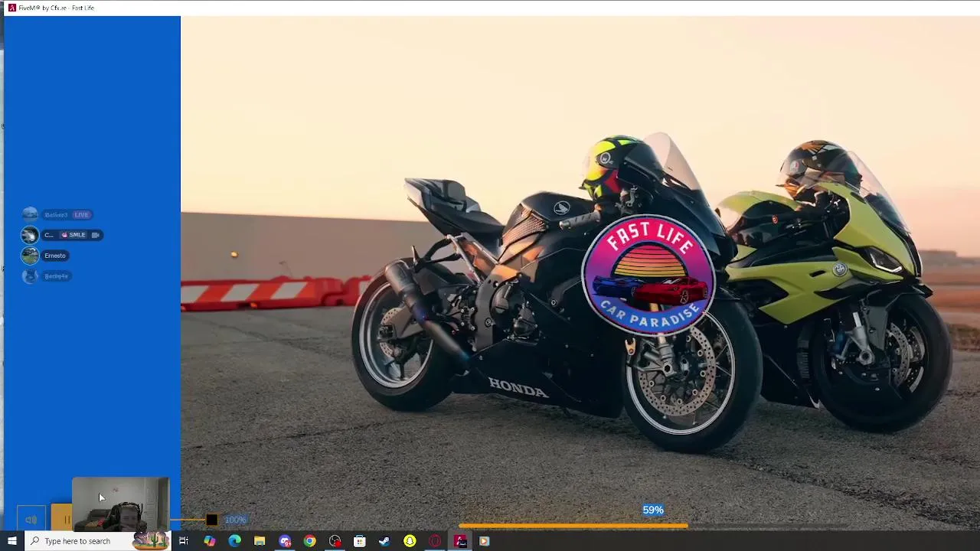Click the taskbar search box
Image resolution: width=980 pixels, height=551 pixels.
[98, 541]
